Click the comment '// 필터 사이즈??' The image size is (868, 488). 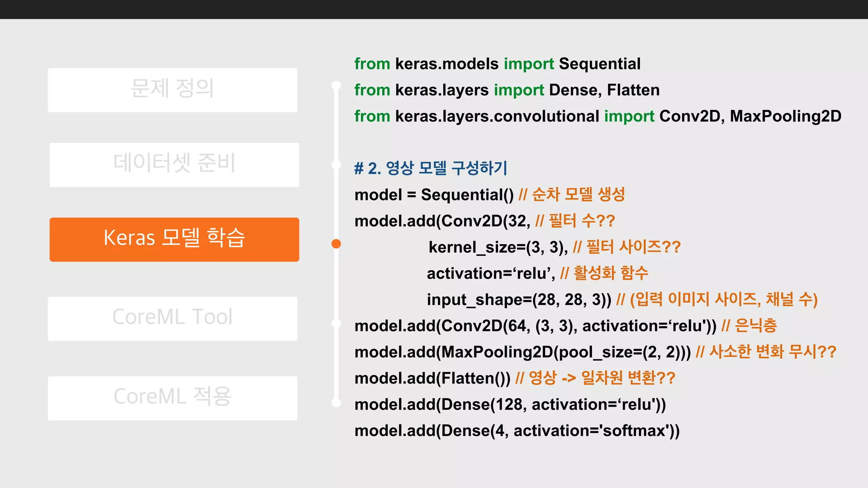(x=627, y=247)
